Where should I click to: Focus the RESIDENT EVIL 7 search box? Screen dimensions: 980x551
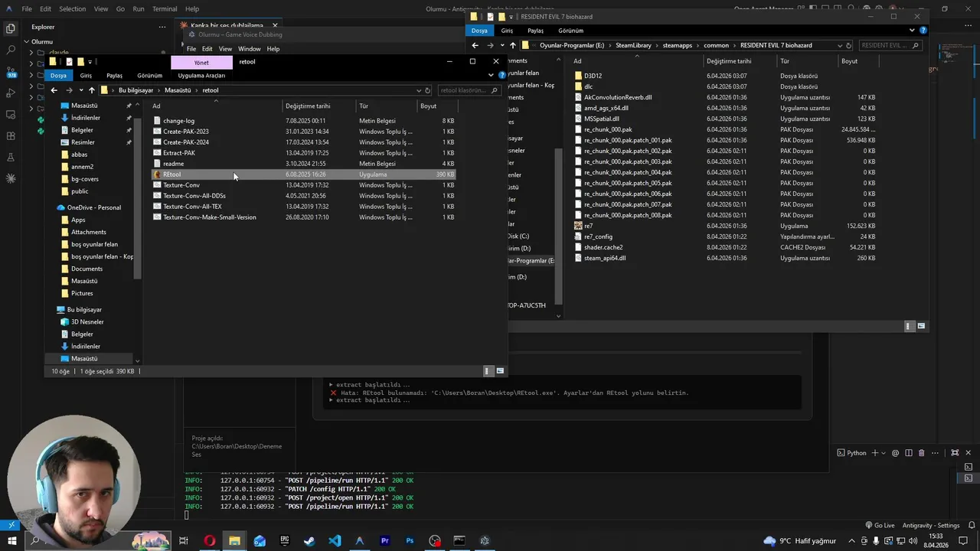coord(889,45)
